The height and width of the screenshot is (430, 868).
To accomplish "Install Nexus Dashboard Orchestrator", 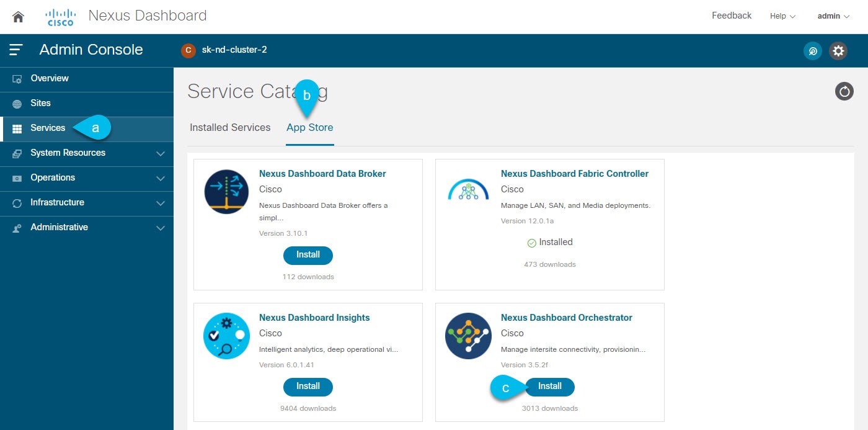I will point(550,387).
